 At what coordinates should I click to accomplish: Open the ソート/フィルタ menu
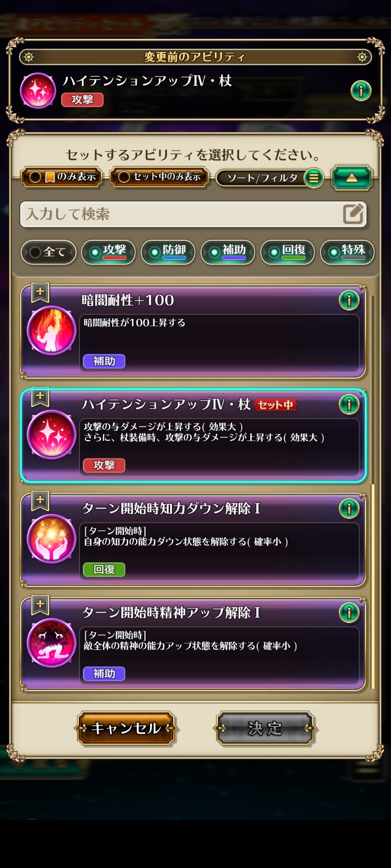click(270, 178)
